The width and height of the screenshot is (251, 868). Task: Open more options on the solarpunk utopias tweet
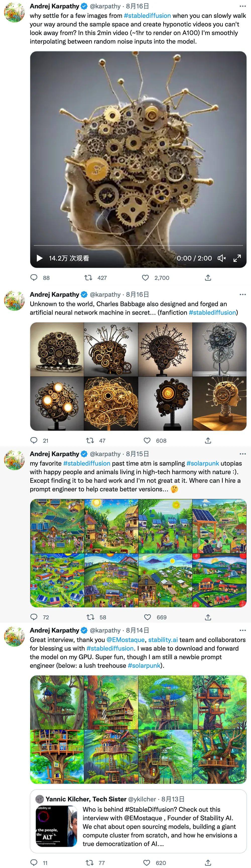click(x=242, y=454)
